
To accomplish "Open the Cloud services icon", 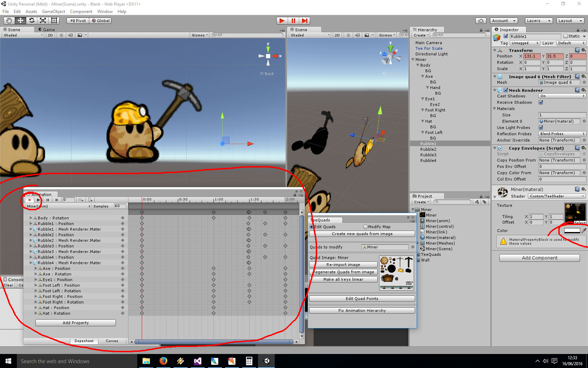I will [x=481, y=21].
